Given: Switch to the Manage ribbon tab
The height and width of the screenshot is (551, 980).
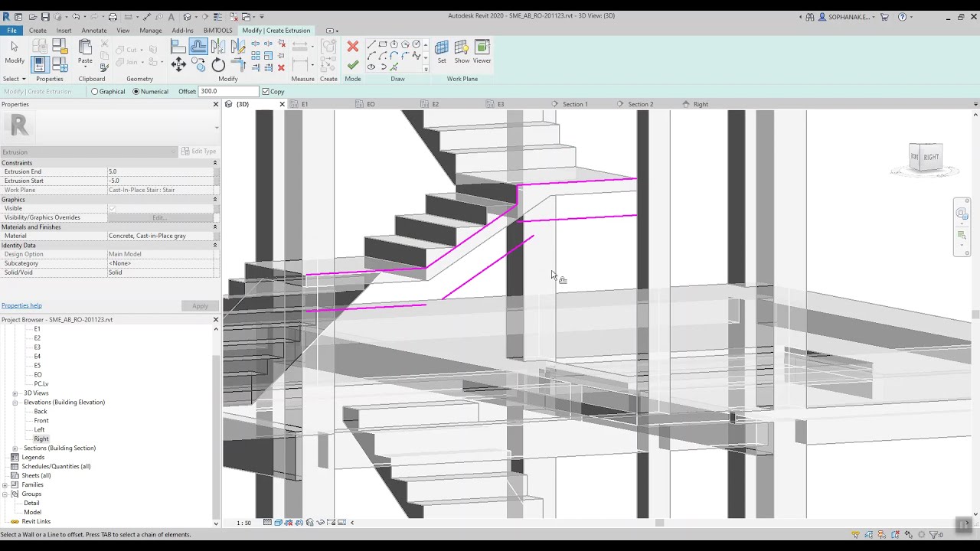Looking at the screenshot, I should (151, 31).
